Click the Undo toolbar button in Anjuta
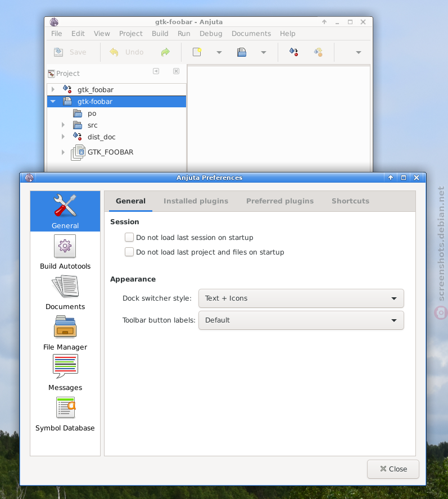The width and height of the screenshot is (448, 499). tap(126, 52)
